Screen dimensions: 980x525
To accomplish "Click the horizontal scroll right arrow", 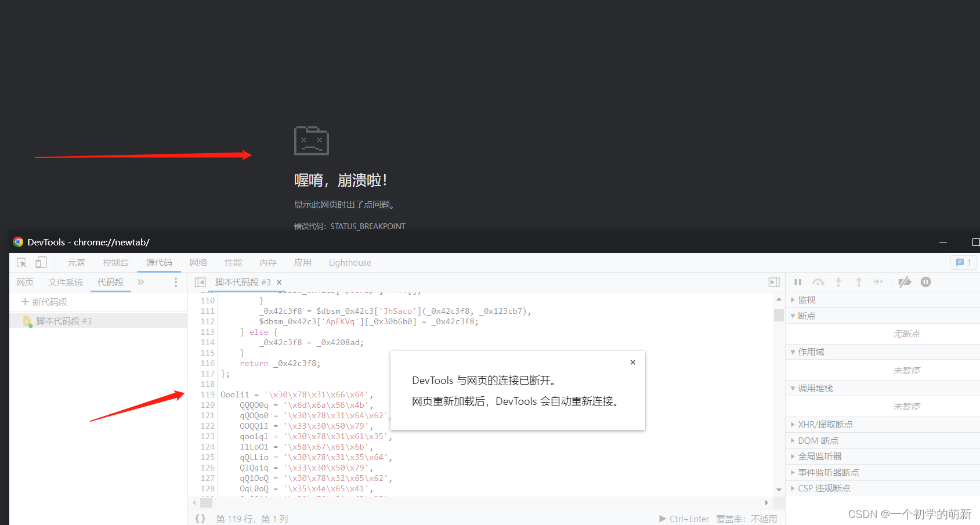I will tap(766, 503).
